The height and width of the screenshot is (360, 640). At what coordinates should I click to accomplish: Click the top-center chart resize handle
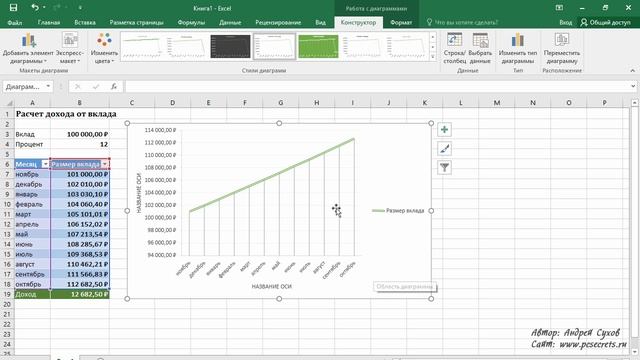[x=279, y=123]
